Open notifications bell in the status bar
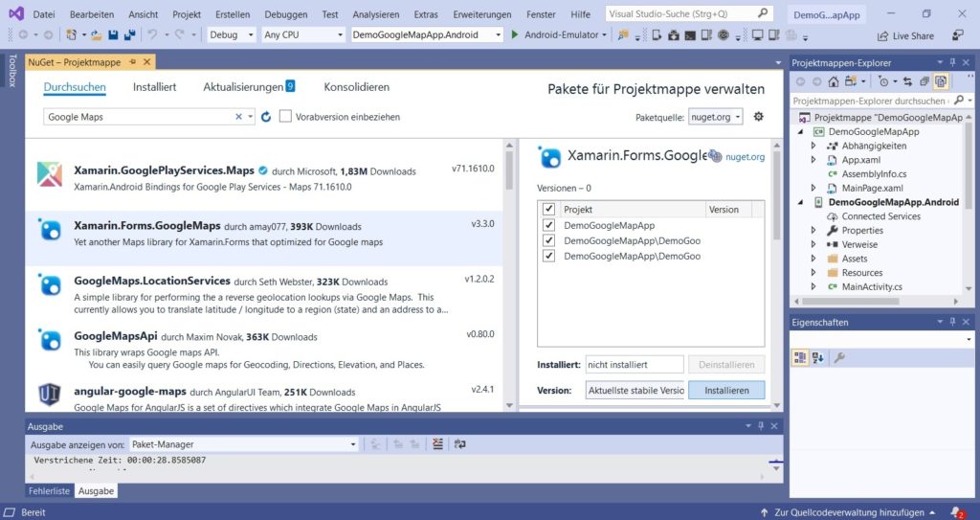 coord(956,512)
